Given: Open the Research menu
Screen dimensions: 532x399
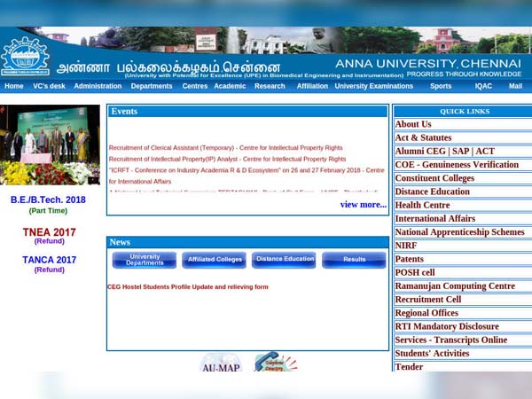Looking at the screenshot, I should [270, 86].
